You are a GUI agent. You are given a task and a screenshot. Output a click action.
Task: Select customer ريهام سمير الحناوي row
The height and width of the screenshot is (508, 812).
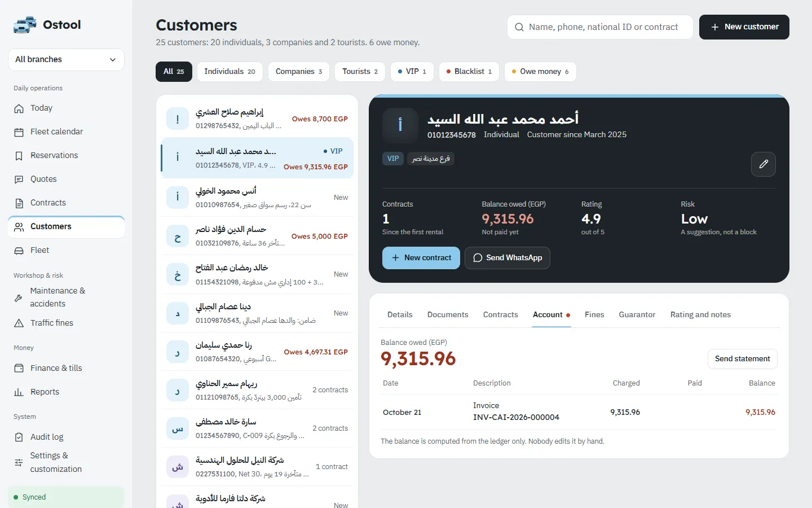pyautogui.click(x=257, y=390)
